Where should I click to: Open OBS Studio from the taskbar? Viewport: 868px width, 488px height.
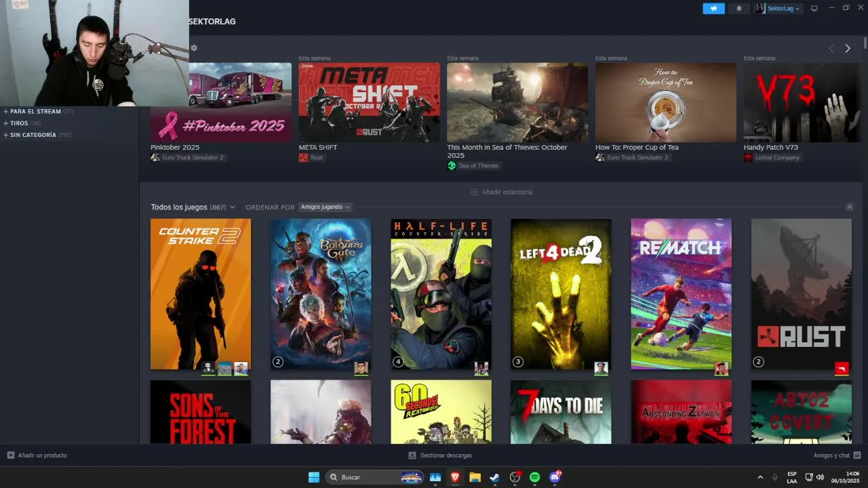pos(515,477)
